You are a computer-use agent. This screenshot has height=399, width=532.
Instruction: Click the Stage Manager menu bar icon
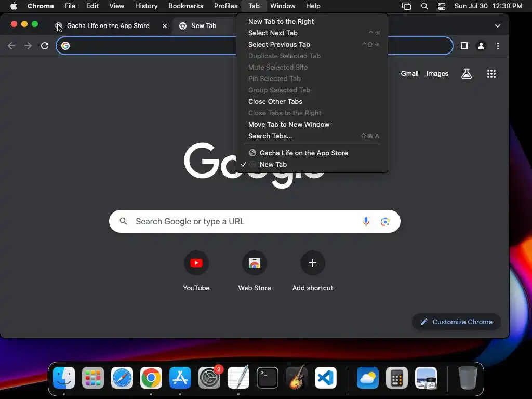[x=406, y=6]
